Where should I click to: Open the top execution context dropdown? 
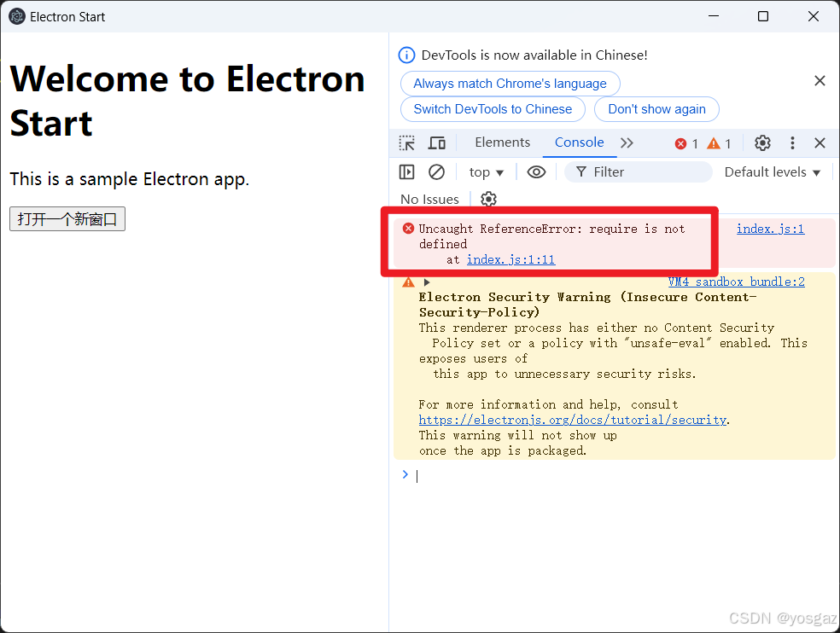[485, 171]
